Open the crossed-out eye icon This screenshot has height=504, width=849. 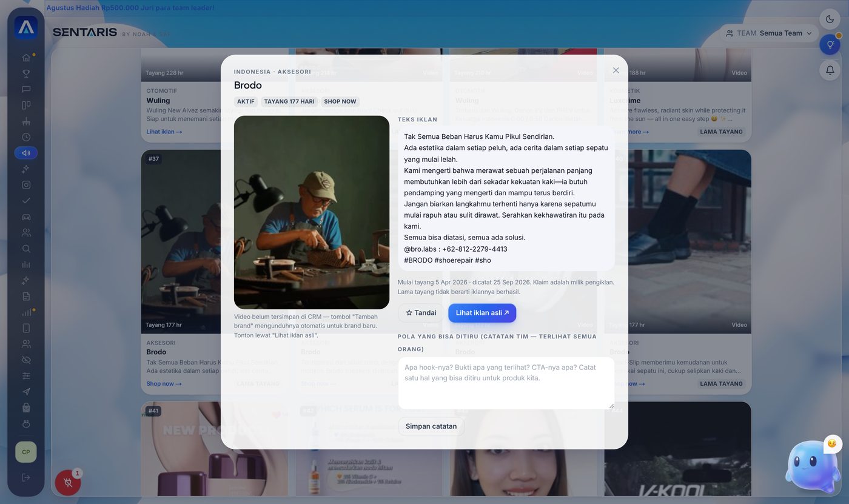(26, 360)
